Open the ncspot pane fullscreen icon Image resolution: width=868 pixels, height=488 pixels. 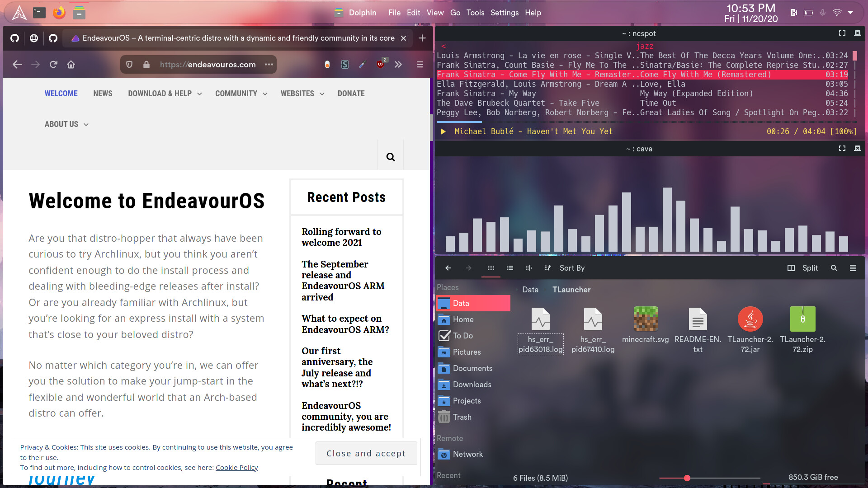(842, 33)
